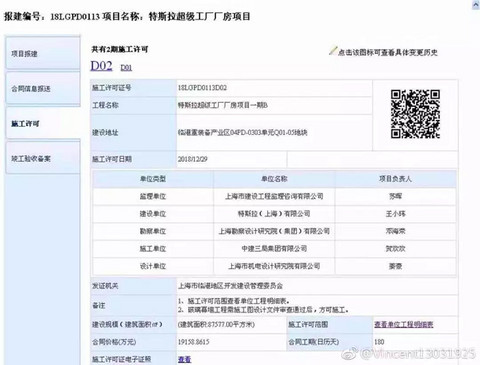Screen dimensions: 480x365
Task: Select the D02 permit link
Action: 101,65
